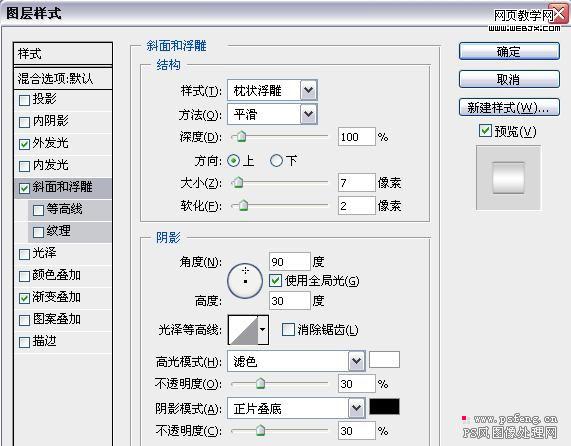Click the 大小 size value field

tap(357, 182)
